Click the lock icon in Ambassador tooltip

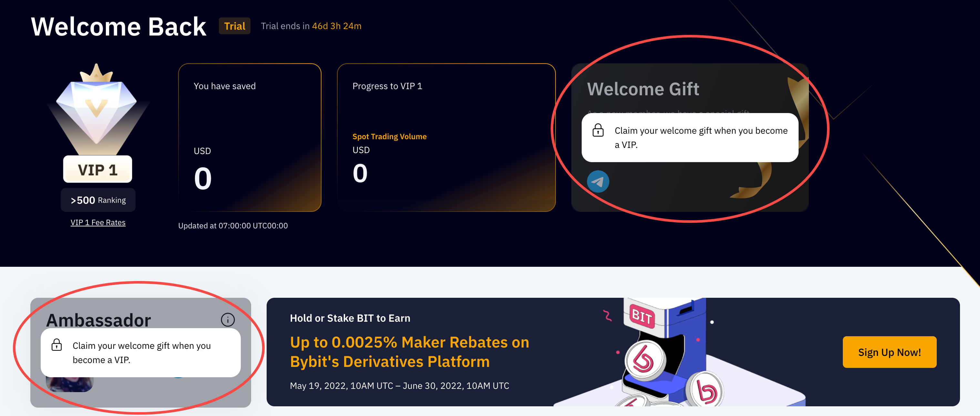pyautogui.click(x=57, y=345)
